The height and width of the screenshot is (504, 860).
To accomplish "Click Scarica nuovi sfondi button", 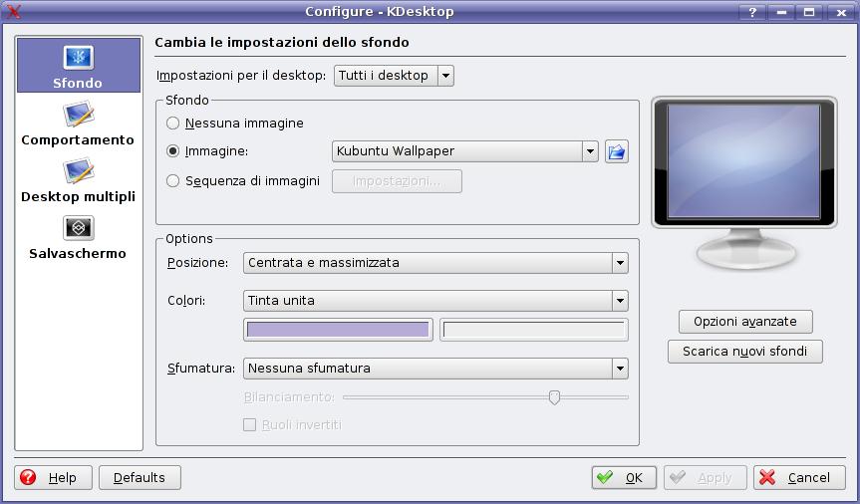I will point(745,352).
